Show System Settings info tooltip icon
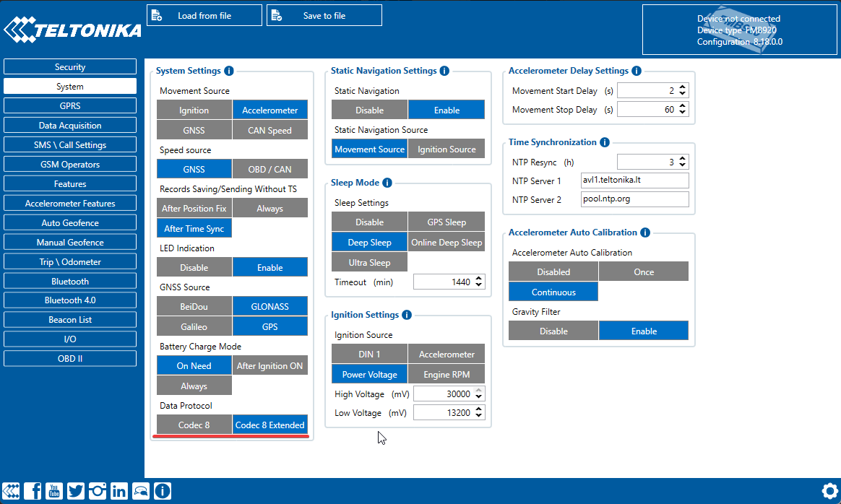Screen dimensions: 841x504 point(229,71)
